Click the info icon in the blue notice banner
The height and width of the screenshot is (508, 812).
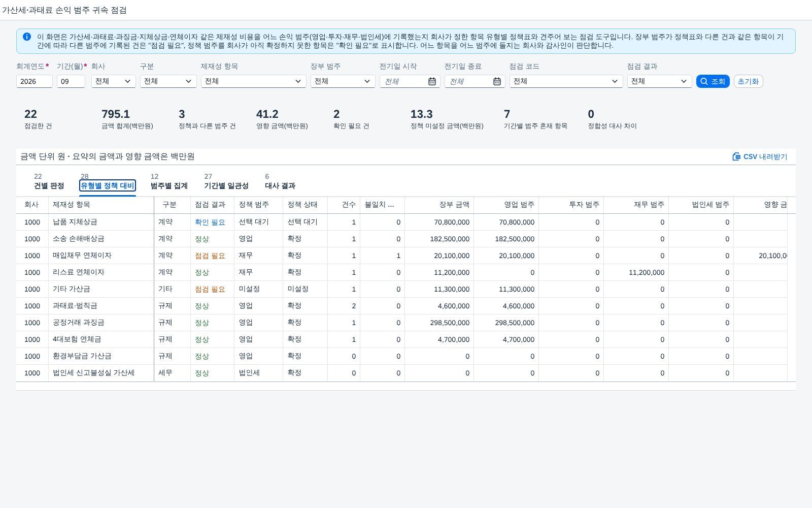27,37
